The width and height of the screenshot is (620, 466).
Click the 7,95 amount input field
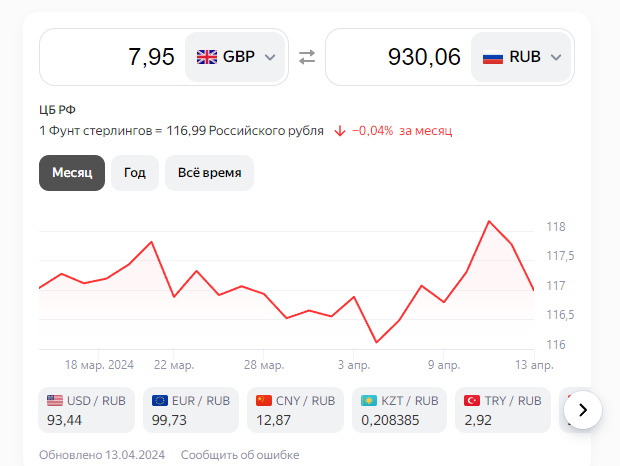pos(112,57)
